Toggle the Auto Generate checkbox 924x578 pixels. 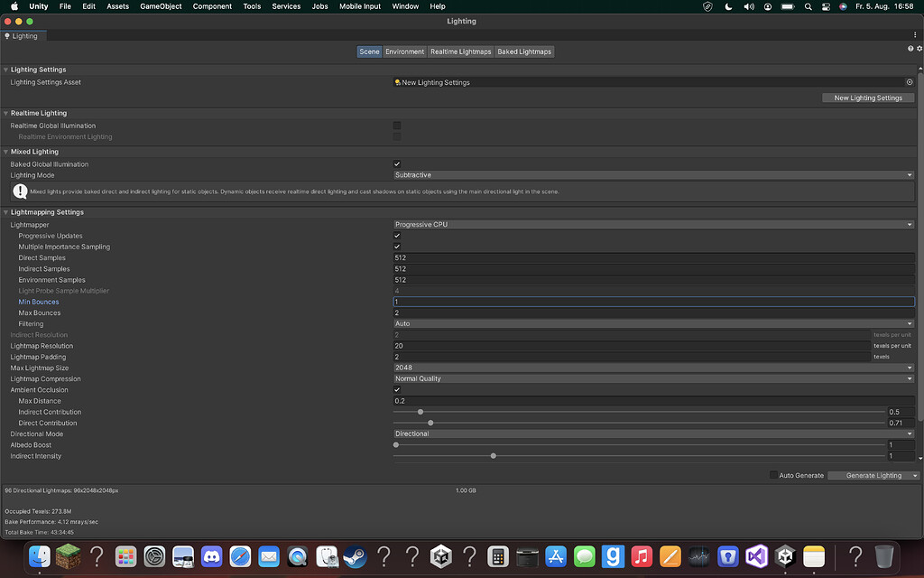pos(772,474)
